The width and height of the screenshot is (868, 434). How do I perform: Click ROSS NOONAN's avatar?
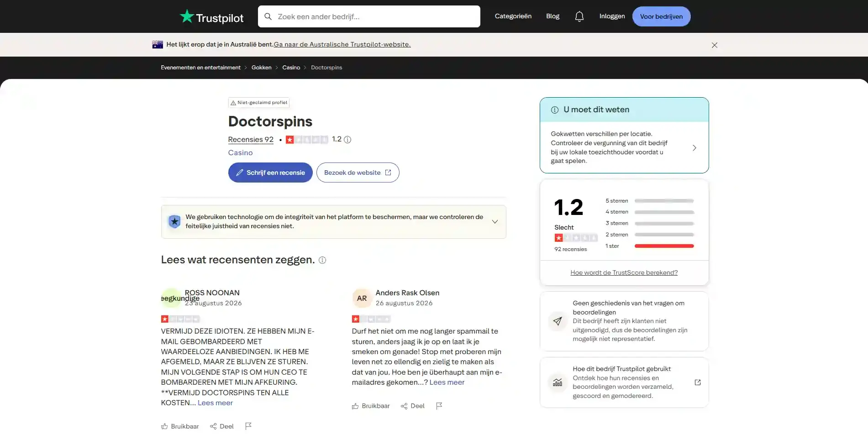(171, 298)
